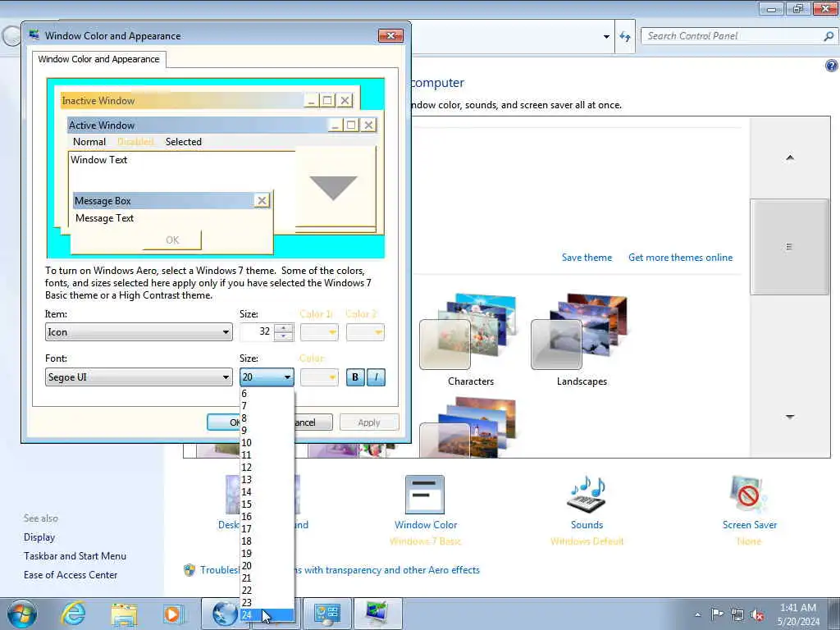840x630 pixels.
Task: Select the Window Color and Appearance tab
Action: (x=98, y=59)
